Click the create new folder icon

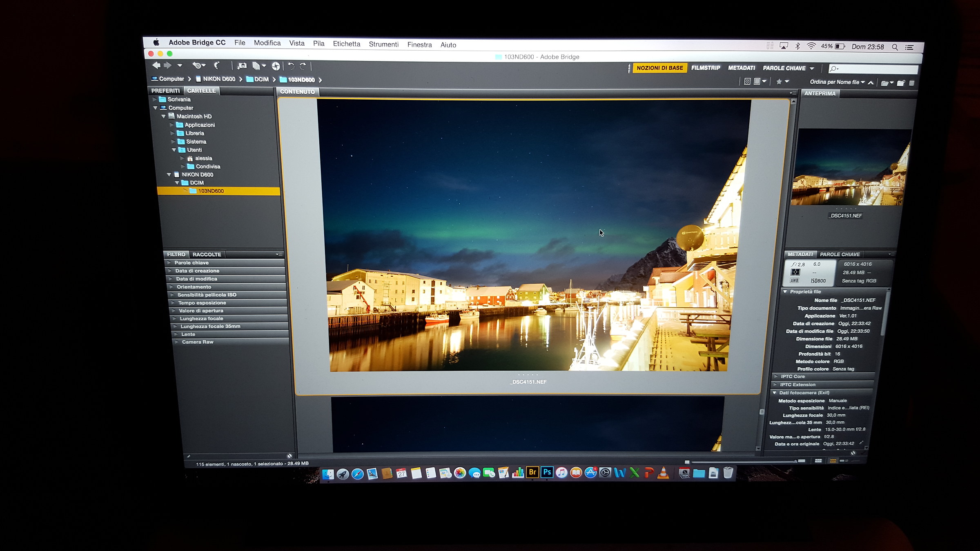pos(900,83)
